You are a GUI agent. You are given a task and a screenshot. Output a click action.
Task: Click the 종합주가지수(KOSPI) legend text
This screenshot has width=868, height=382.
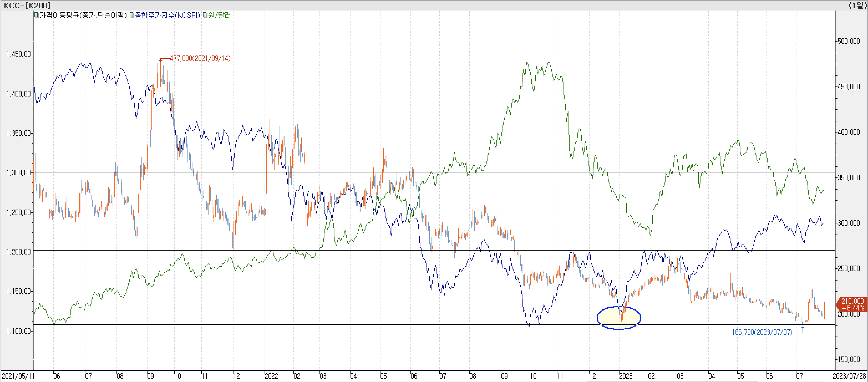point(167,15)
